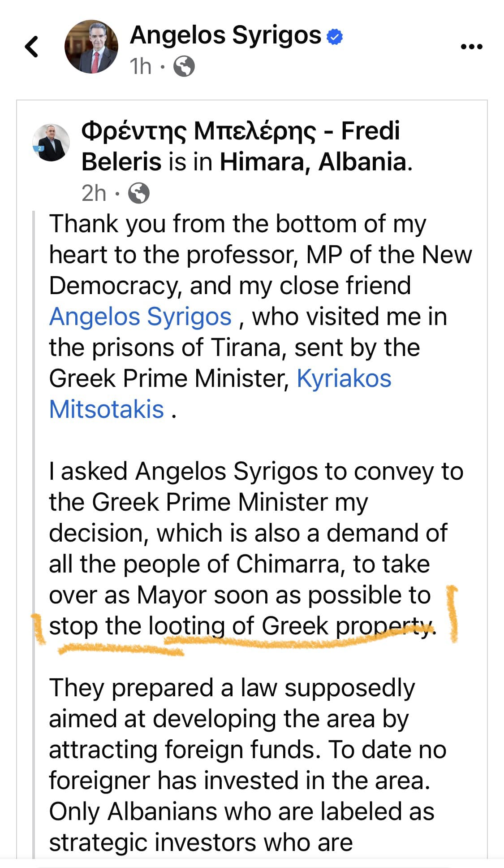Click the globe privacy icon beside "1h"

click(x=184, y=67)
